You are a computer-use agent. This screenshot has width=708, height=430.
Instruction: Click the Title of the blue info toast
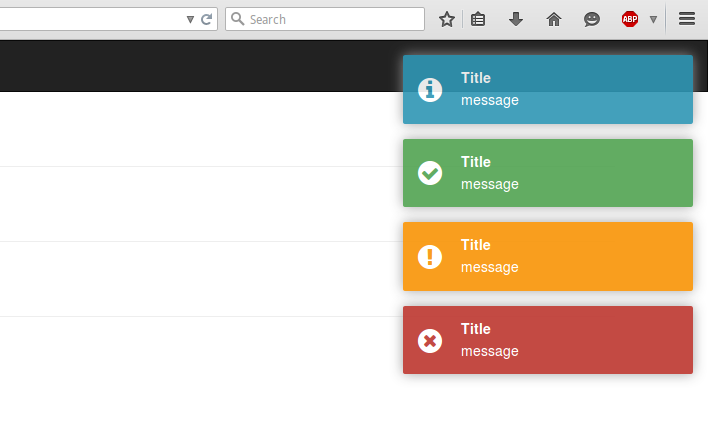(476, 78)
